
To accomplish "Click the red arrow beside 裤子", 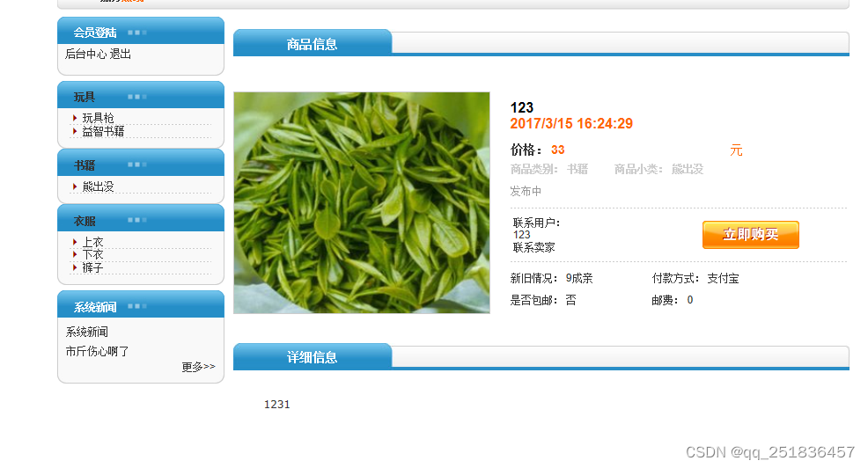I will point(75,267).
